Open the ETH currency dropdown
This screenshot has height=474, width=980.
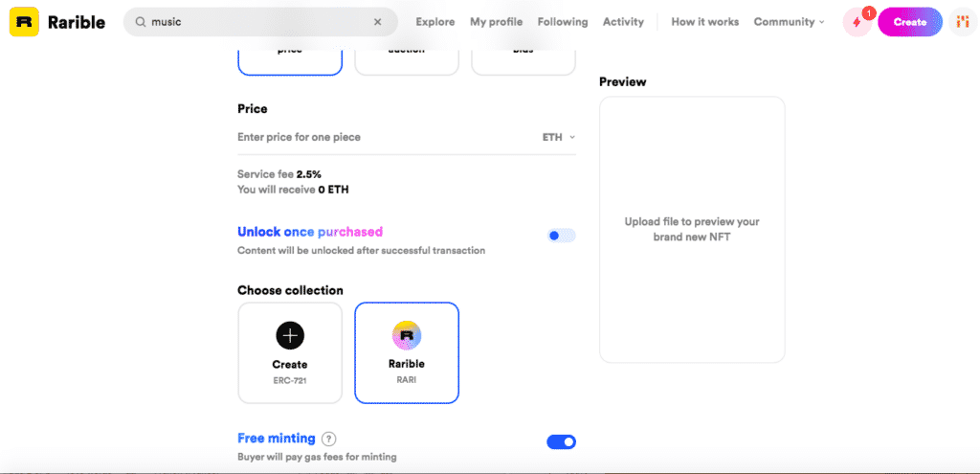pyautogui.click(x=559, y=137)
